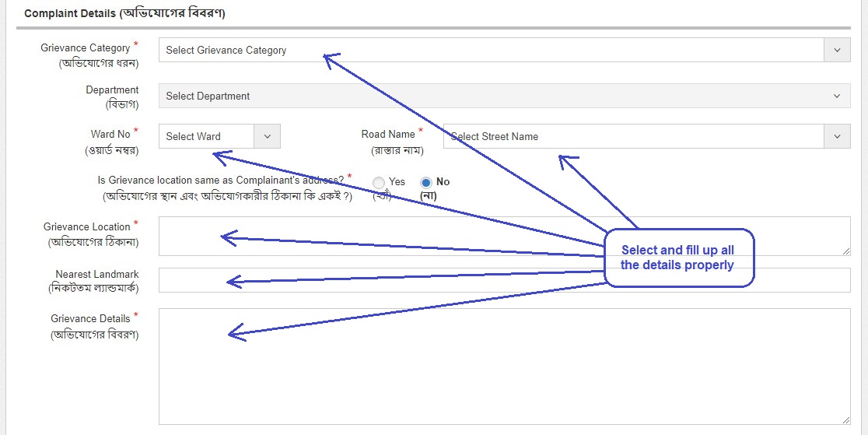Click the Grievance Category field label

pos(86,48)
